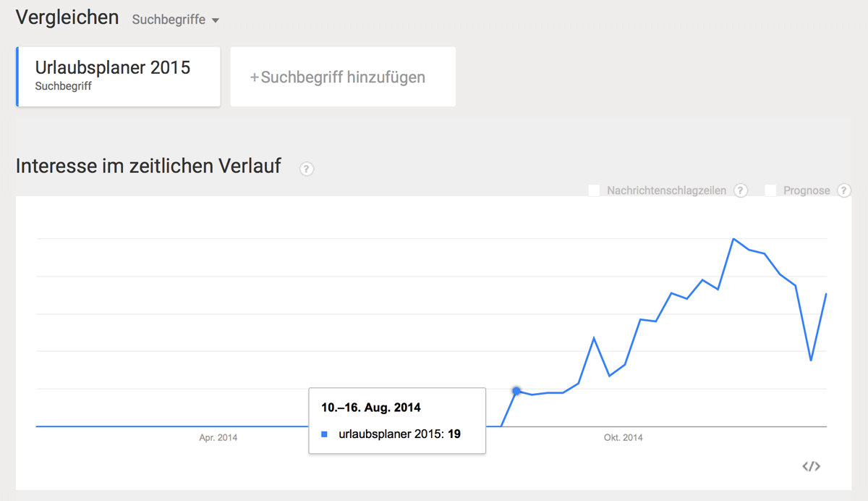This screenshot has width=868, height=501.
Task: Click the highlighted August 2014 data point
Action: click(516, 391)
